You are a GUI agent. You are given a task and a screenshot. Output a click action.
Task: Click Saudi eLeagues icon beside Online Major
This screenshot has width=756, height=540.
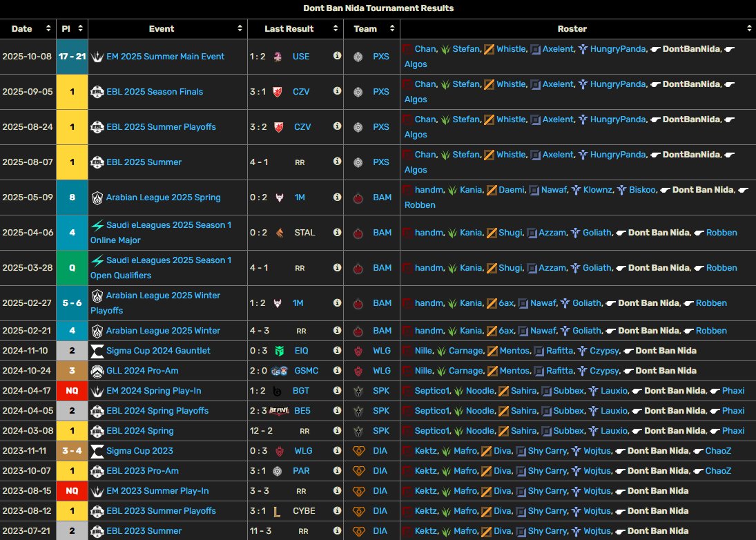(x=97, y=225)
